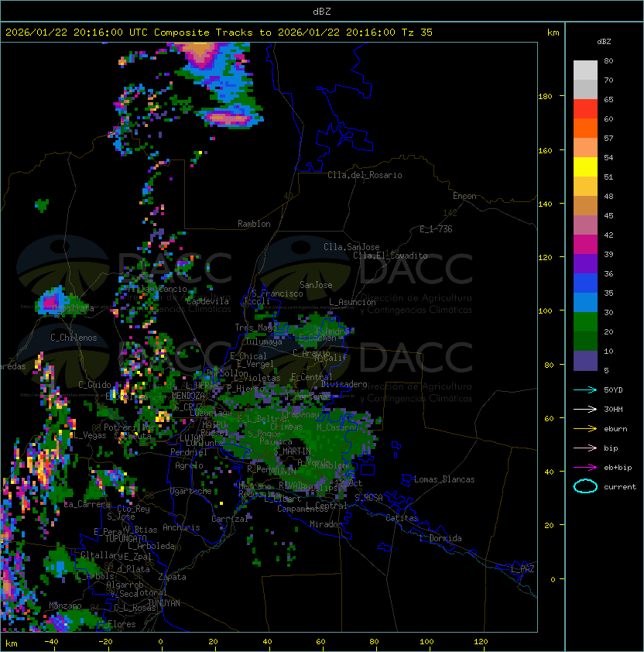Click the '0' tick on right axis
This screenshot has width=644, height=652.
pyautogui.click(x=553, y=580)
